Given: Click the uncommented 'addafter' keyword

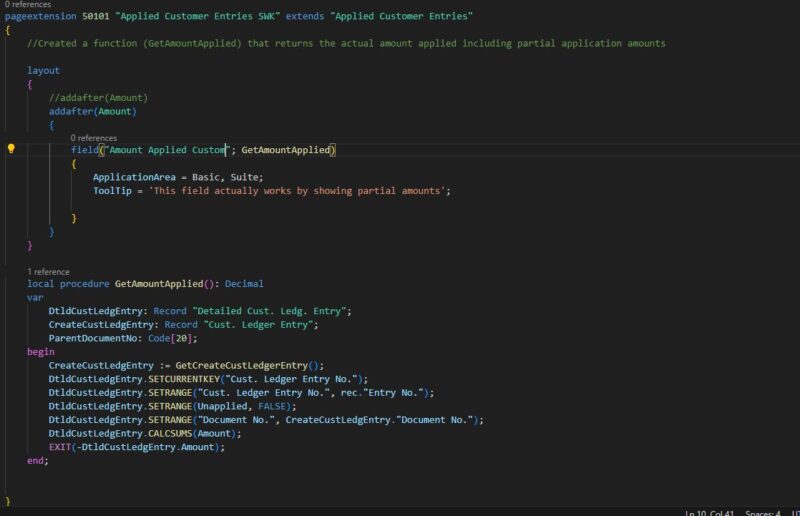Looking at the screenshot, I should coord(71,111).
